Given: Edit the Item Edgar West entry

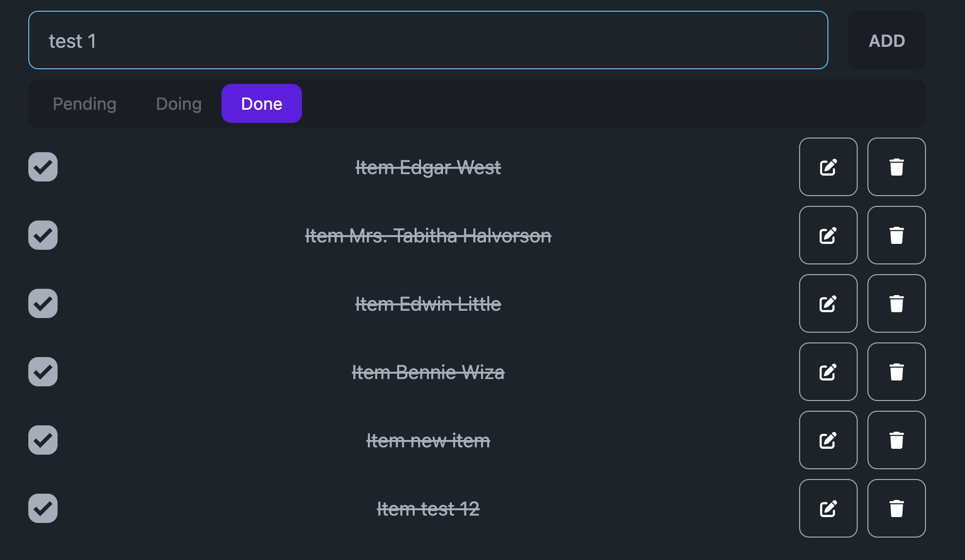Looking at the screenshot, I should pos(828,167).
